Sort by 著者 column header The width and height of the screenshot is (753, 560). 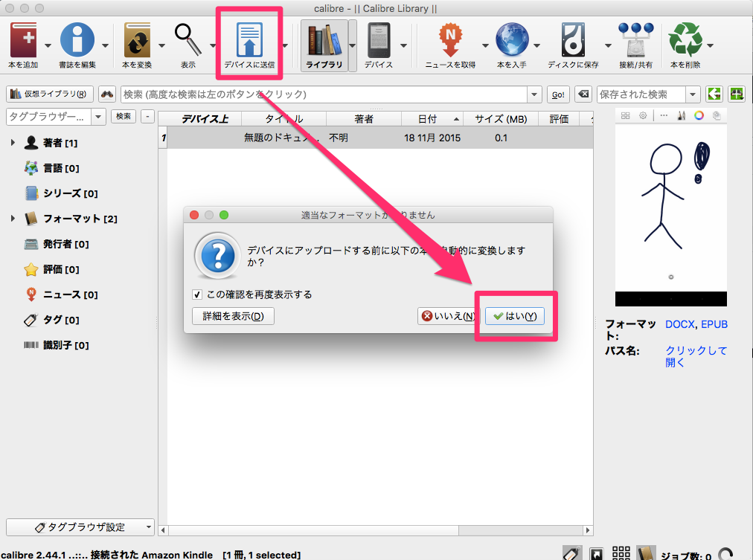[364, 119]
